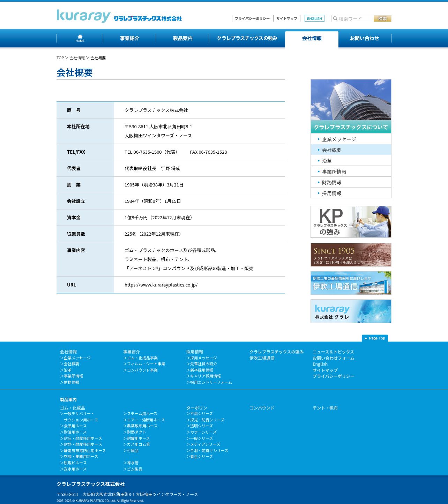The image size is (448, 504).
Task: Open the プライバシーポリシー header link
Action: pos(252,18)
